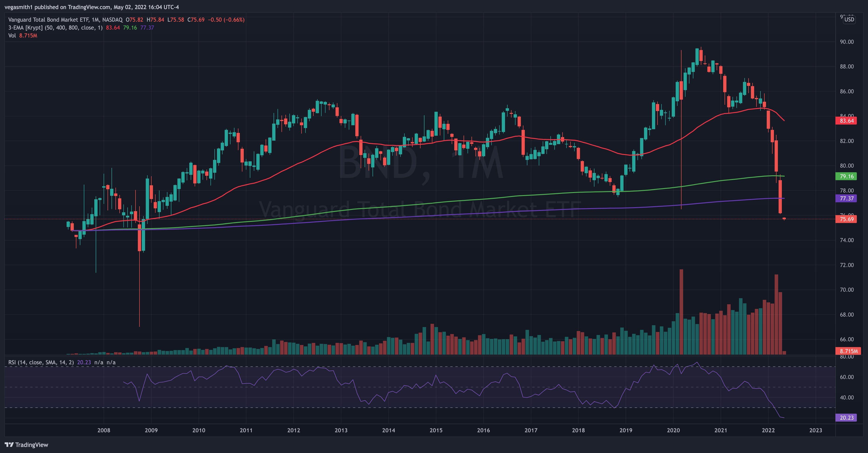Click the published-by header text at top

point(92,7)
